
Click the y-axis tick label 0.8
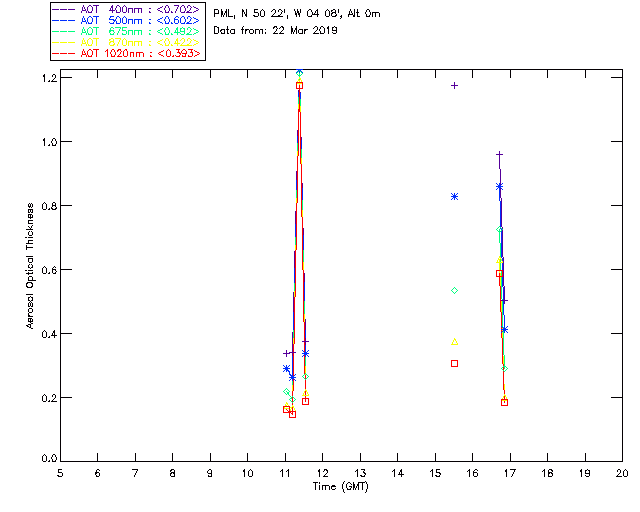pyautogui.click(x=49, y=205)
